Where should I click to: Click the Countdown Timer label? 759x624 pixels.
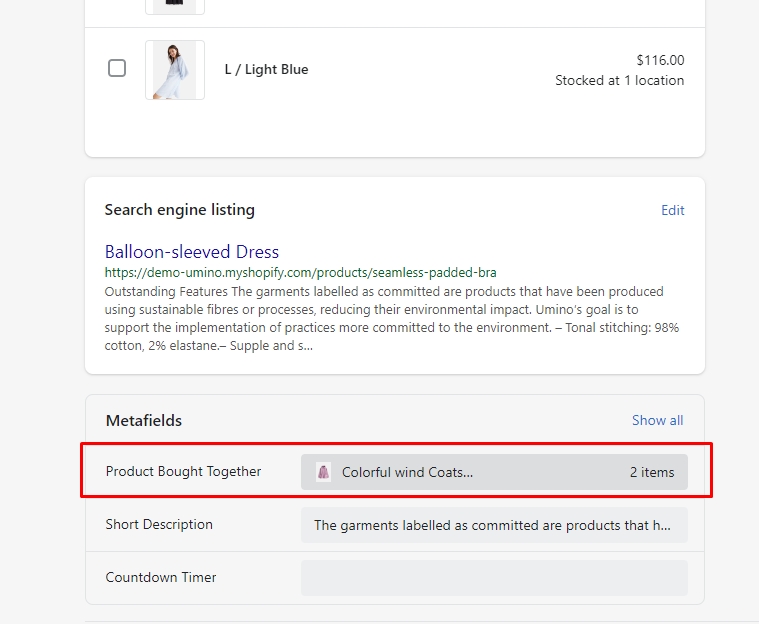(x=161, y=577)
